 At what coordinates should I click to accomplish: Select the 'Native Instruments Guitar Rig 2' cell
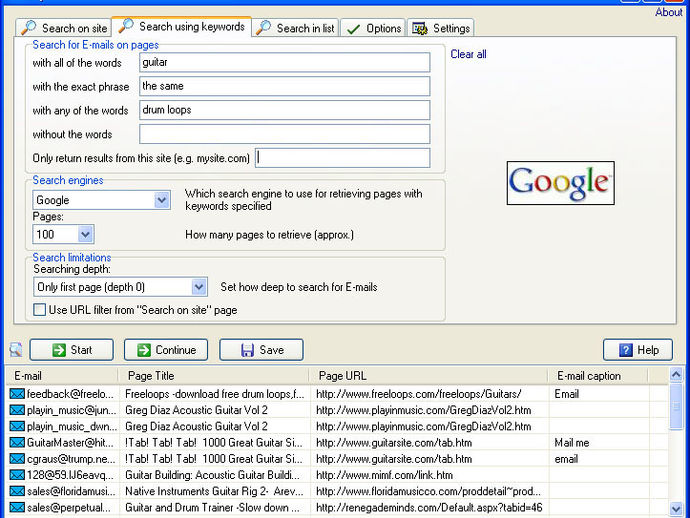pos(214,492)
